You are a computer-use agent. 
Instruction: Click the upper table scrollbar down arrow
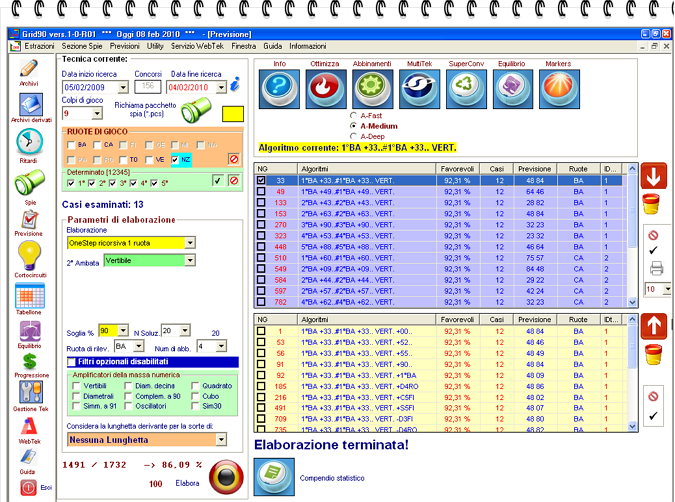[x=632, y=302]
